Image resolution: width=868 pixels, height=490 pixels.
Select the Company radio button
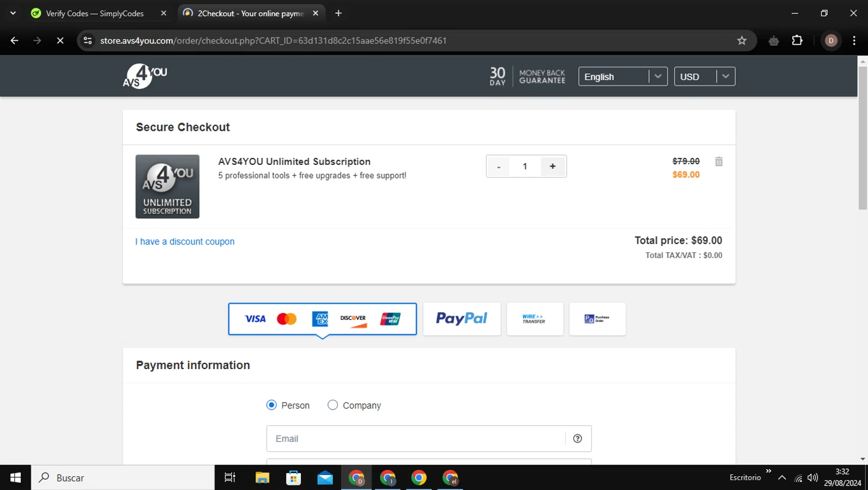click(333, 405)
